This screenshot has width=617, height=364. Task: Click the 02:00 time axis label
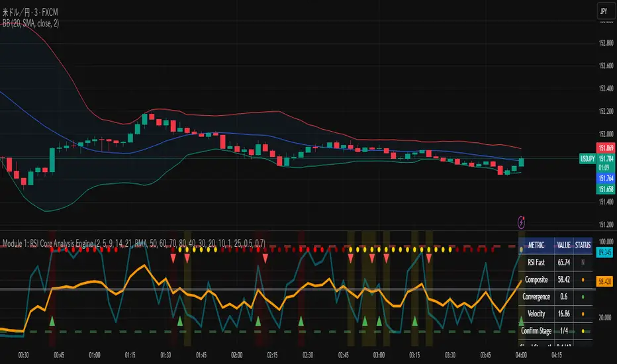[x=236, y=355]
